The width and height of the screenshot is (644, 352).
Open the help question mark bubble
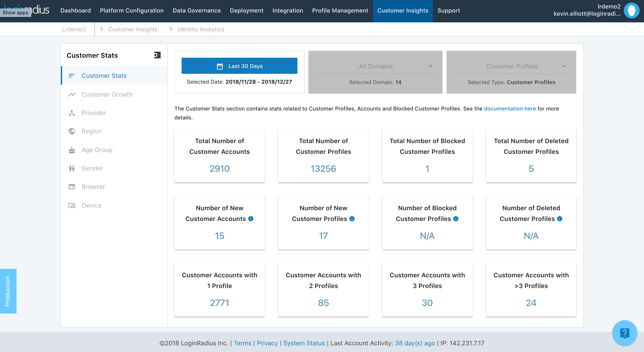[624, 333]
